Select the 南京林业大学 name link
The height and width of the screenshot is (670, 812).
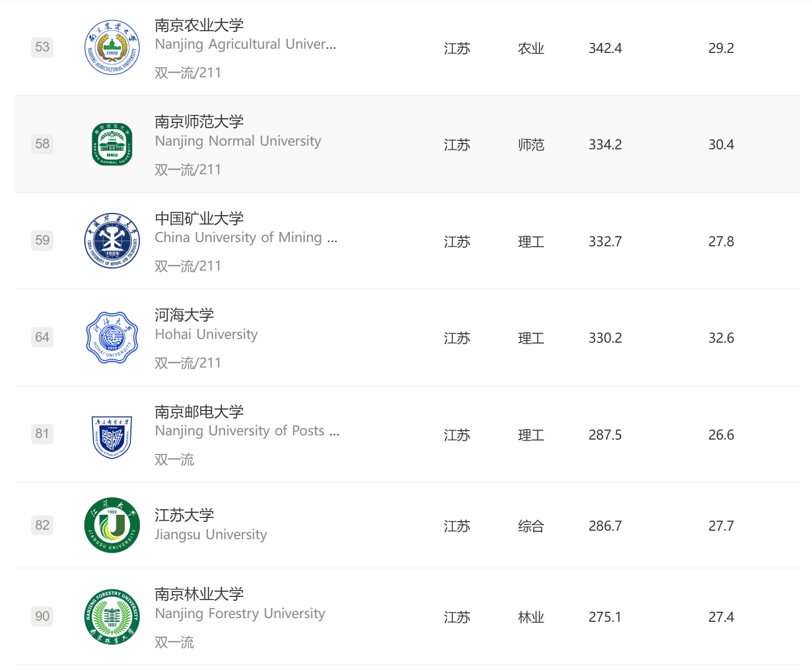click(x=199, y=594)
